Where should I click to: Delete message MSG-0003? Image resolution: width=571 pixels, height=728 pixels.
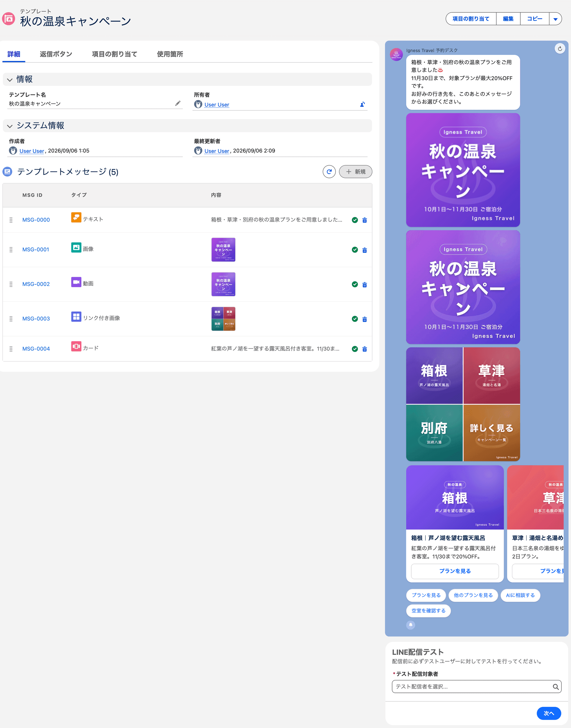(365, 320)
